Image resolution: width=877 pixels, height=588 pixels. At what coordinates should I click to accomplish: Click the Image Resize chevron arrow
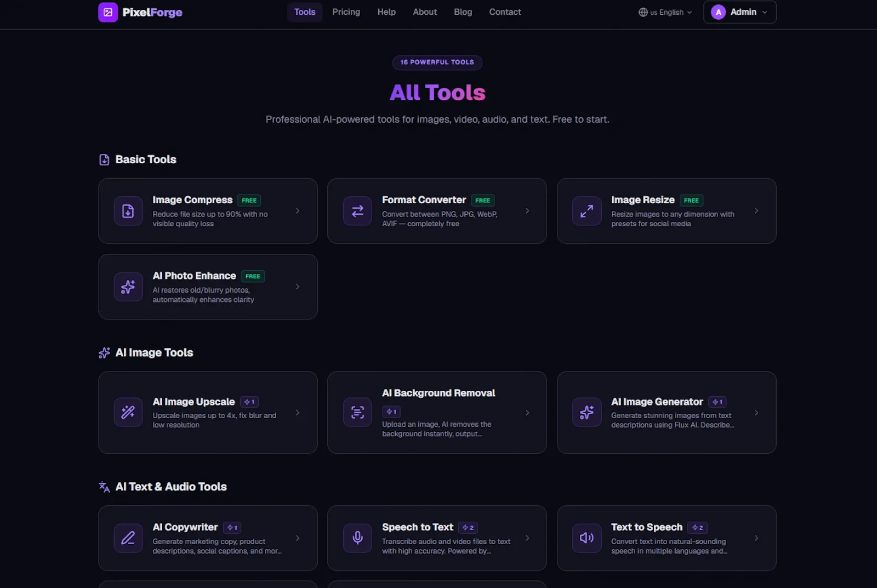click(x=756, y=211)
